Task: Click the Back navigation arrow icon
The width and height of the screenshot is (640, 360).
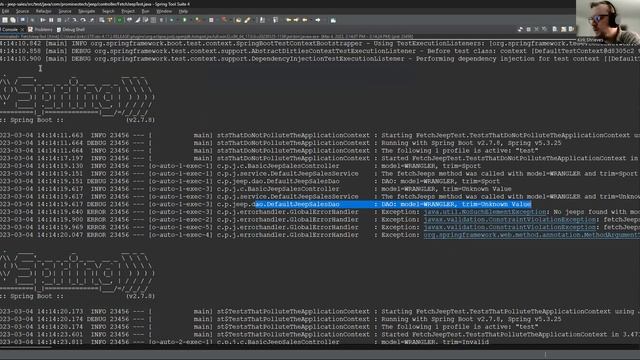Action: pos(304,20)
